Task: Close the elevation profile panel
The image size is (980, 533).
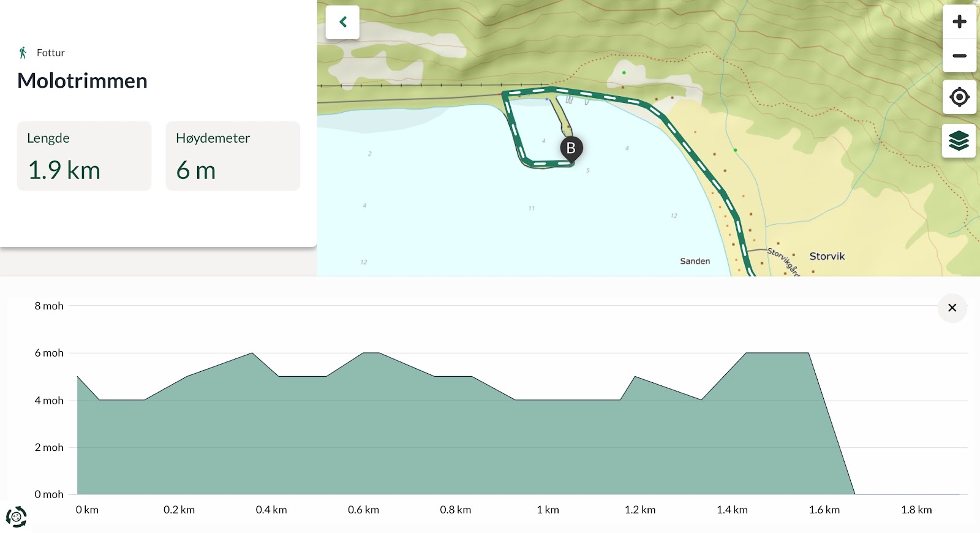Action: (x=952, y=308)
